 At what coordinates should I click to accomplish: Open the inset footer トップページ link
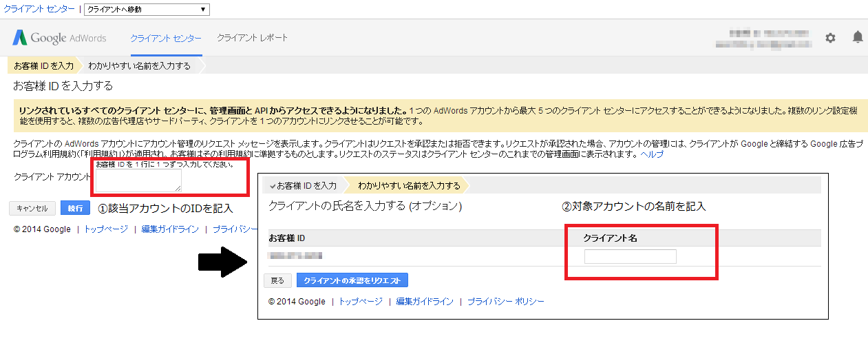(x=360, y=302)
